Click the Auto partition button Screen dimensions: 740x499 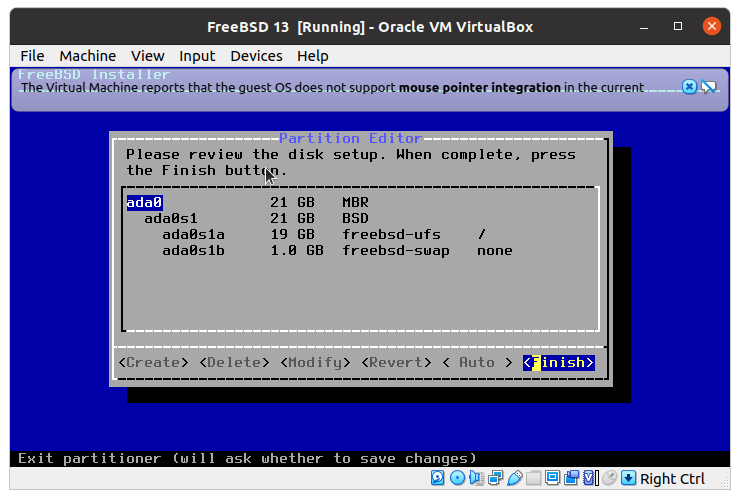tap(477, 362)
